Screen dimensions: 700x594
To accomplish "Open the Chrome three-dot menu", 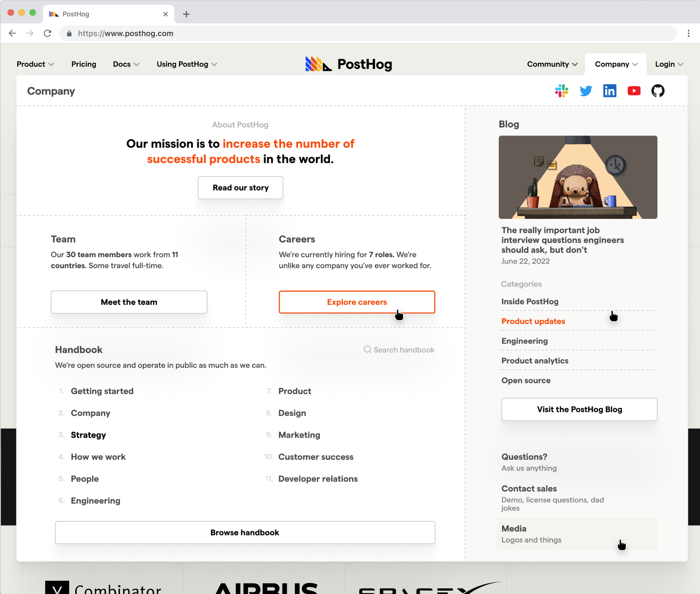I will pyautogui.click(x=688, y=33).
